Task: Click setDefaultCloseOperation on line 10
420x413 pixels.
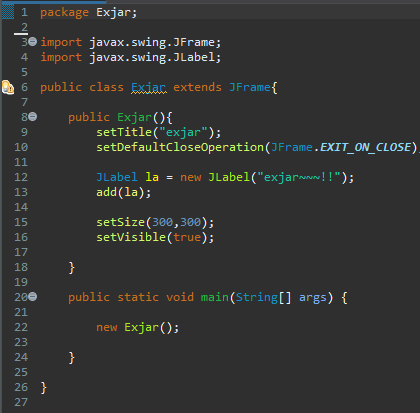Action: (180, 147)
